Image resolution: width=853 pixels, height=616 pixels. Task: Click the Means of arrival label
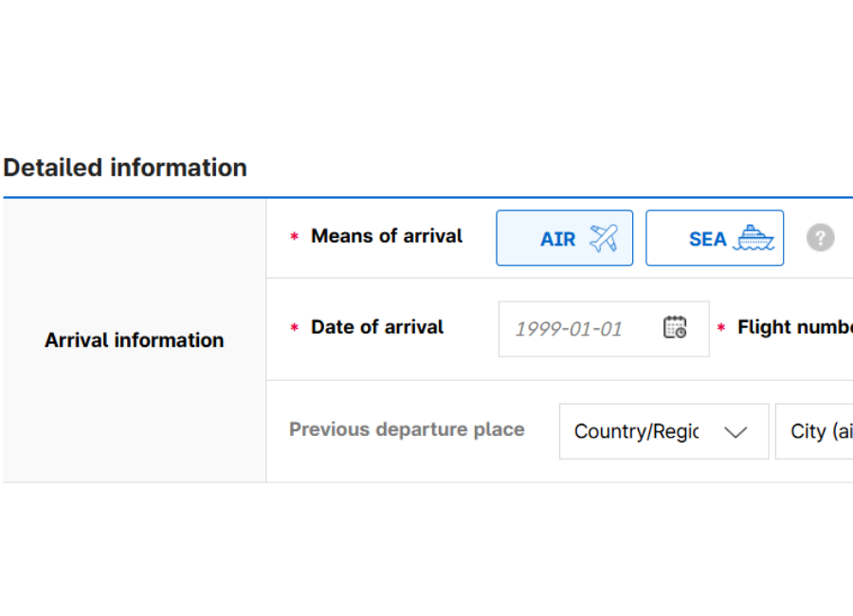tap(387, 236)
